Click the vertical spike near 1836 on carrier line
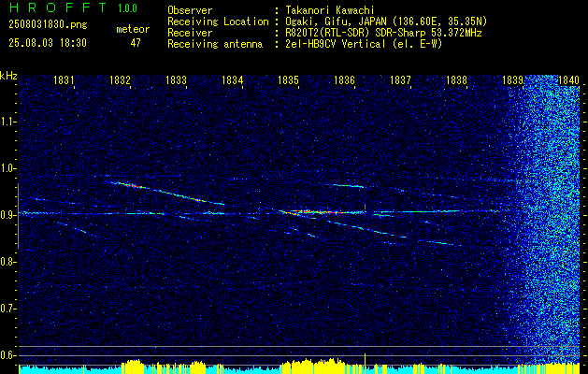 pyautogui.click(x=365, y=208)
